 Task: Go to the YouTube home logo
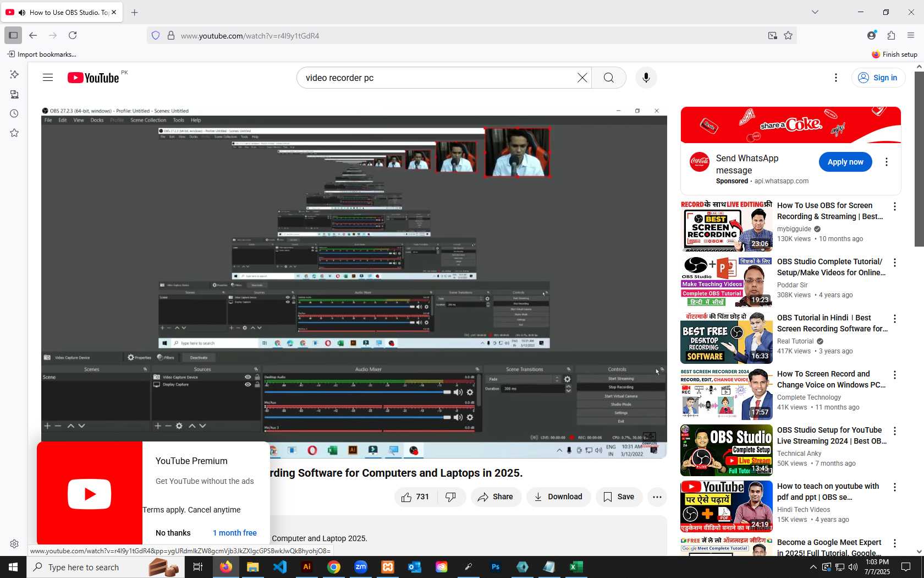click(93, 78)
